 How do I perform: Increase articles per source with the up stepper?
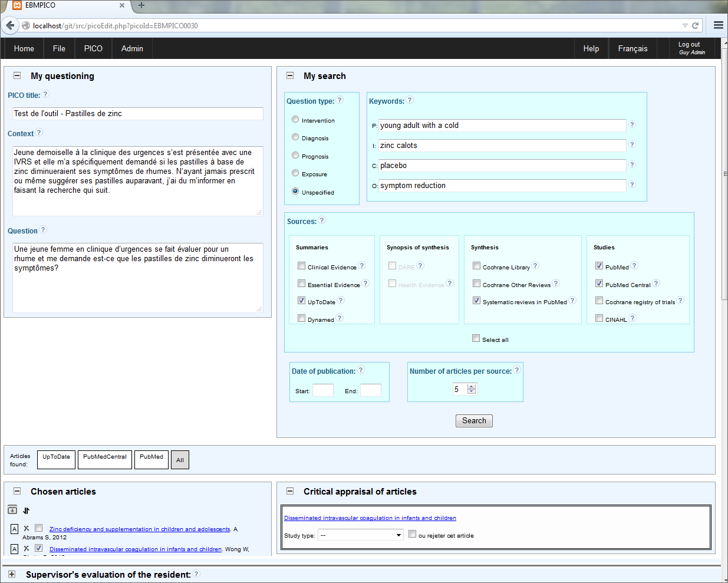(471, 386)
